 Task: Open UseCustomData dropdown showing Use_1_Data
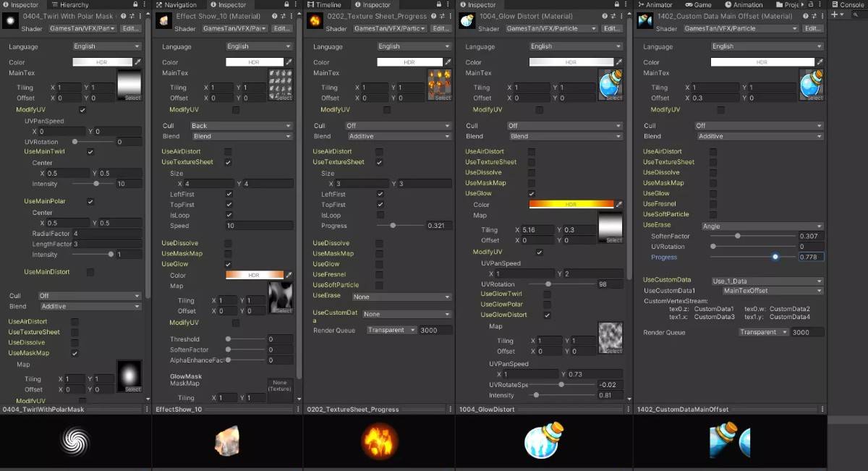(767, 281)
